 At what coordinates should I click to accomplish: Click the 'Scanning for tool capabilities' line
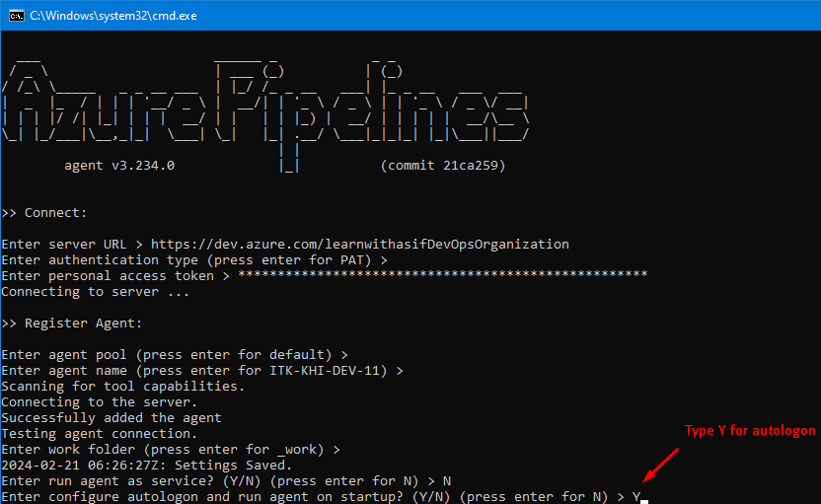tap(123, 387)
